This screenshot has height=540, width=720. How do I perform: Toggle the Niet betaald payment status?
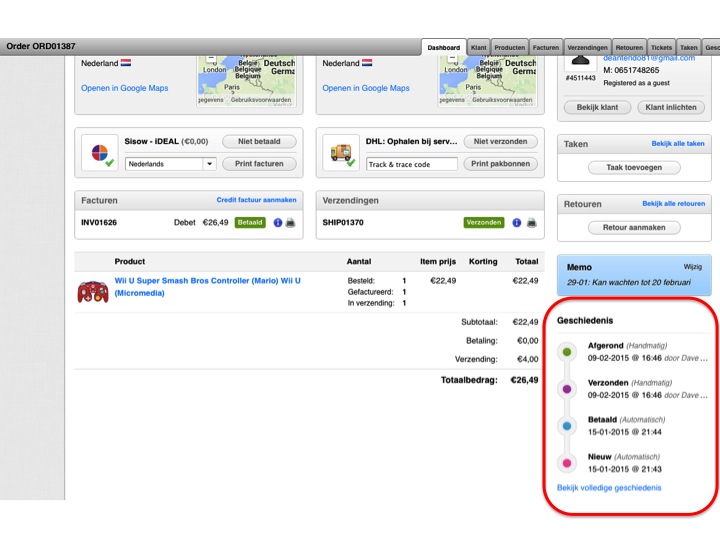(x=259, y=142)
